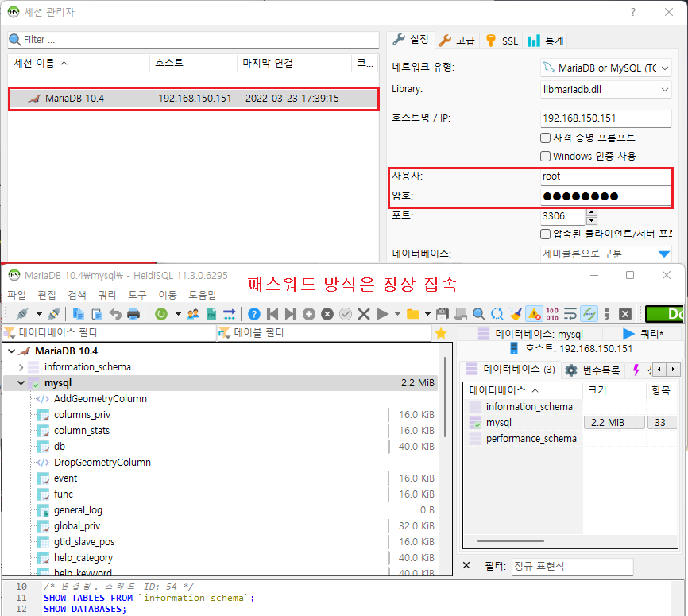Click the blue help question mark icon
Image resolution: width=688 pixels, height=616 pixels.
tap(254, 314)
